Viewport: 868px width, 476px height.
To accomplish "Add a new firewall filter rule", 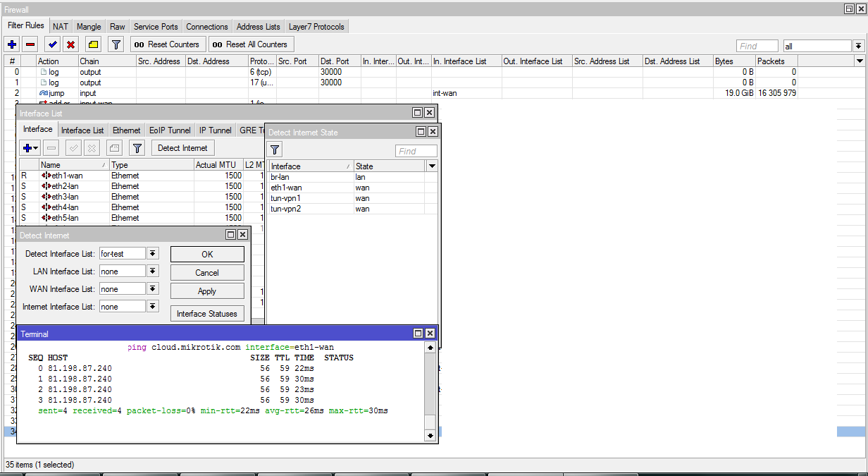I will click(12, 44).
